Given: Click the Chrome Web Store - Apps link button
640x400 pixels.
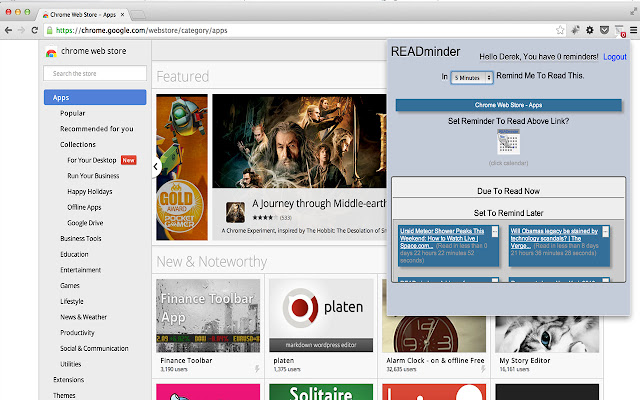Looking at the screenshot, I should click(507, 104).
